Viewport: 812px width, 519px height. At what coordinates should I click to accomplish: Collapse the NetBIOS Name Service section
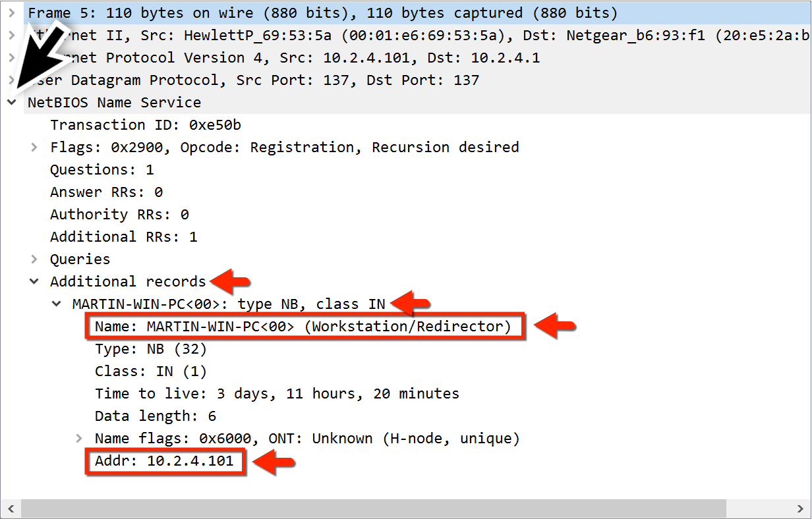[x=12, y=103]
